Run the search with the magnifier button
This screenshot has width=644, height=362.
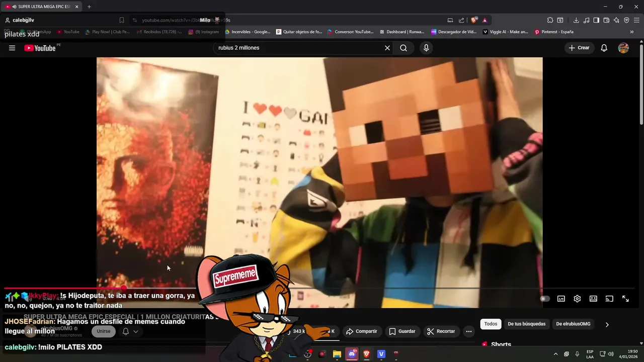click(404, 48)
